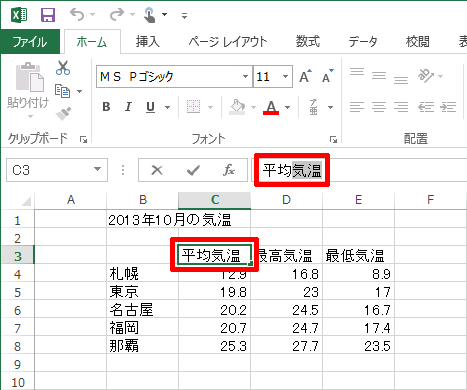Viewport: 467px width, 390px height.
Task: Open phonetic guide dropdown arrow
Action: coord(330,107)
